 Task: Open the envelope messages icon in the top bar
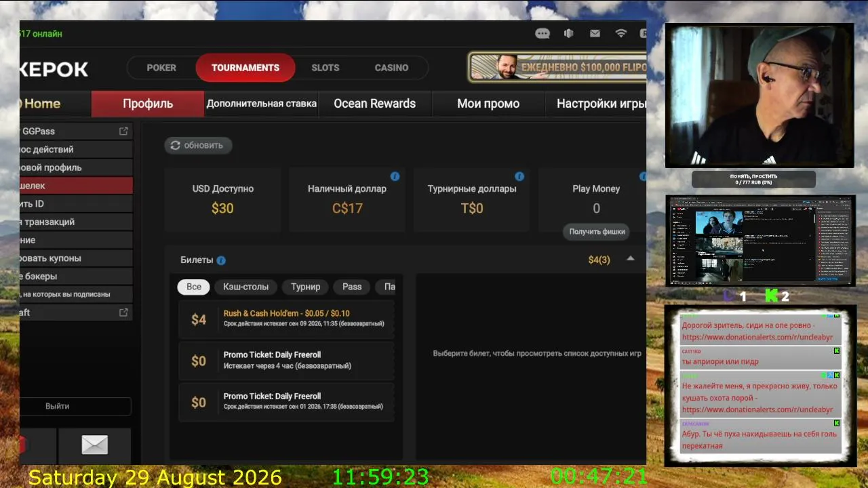pos(595,33)
